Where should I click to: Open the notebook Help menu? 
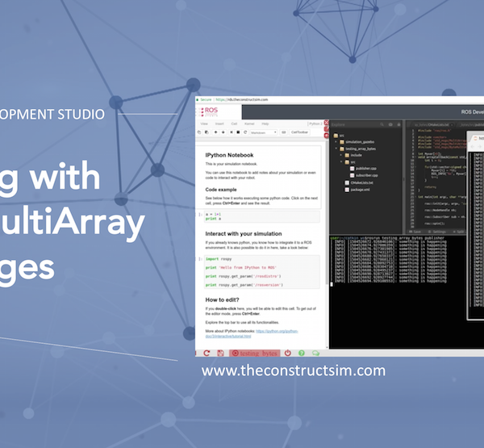pos(265,124)
